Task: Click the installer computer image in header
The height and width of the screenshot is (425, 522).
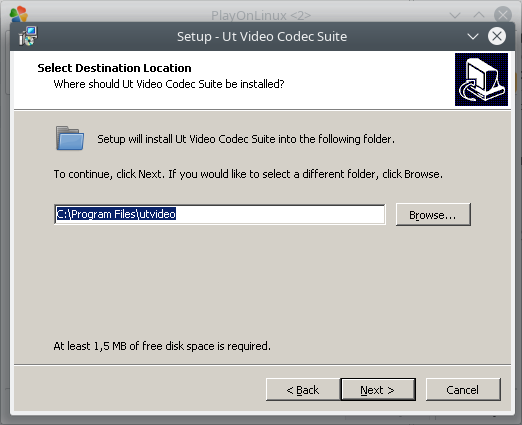Action: pyautogui.click(x=481, y=79)
